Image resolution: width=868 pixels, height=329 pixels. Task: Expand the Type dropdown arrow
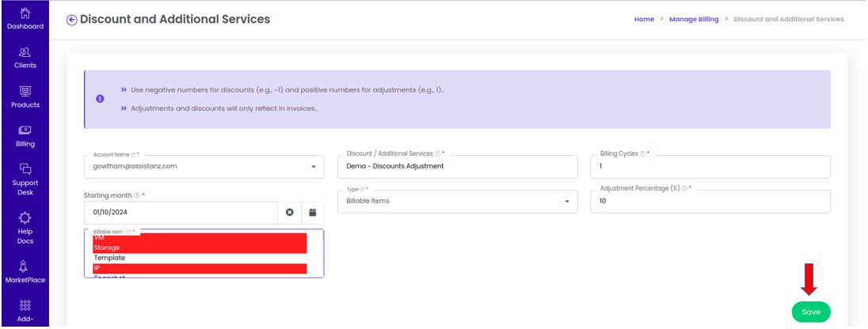(x=567, y=202)
